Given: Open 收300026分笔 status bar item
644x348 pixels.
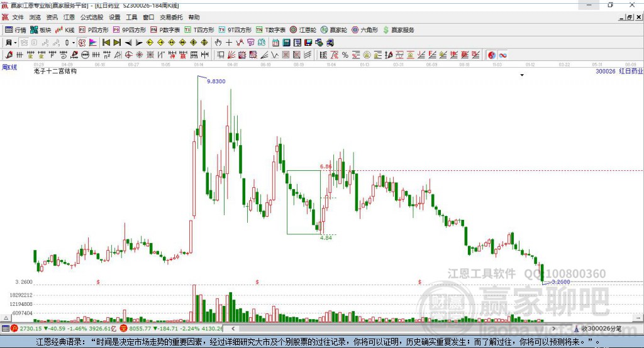Looking at the screenshot, I should tap(597, 329).
